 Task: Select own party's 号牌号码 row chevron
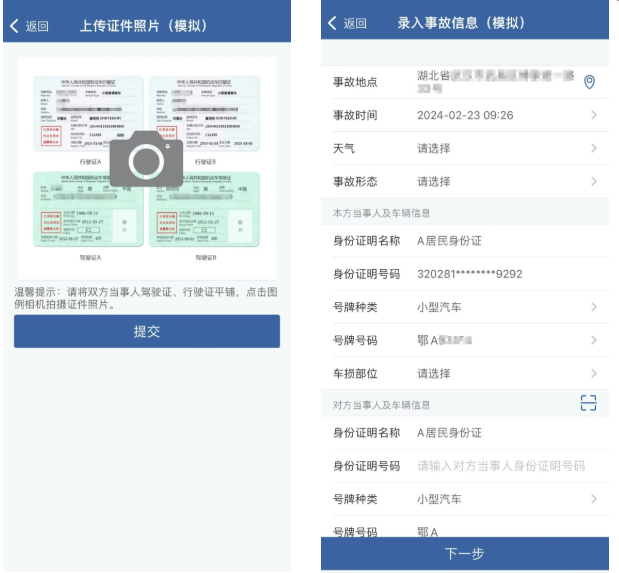click(x=593, y=340)
